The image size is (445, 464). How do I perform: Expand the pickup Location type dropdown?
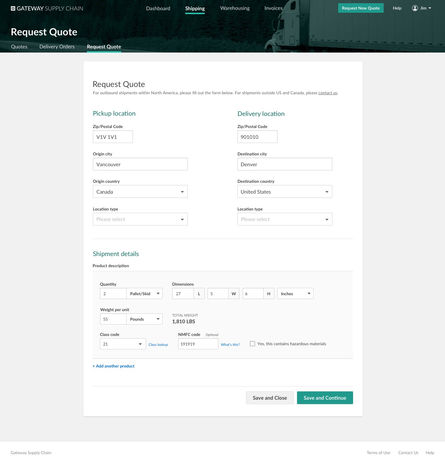(x=140, y=219)
